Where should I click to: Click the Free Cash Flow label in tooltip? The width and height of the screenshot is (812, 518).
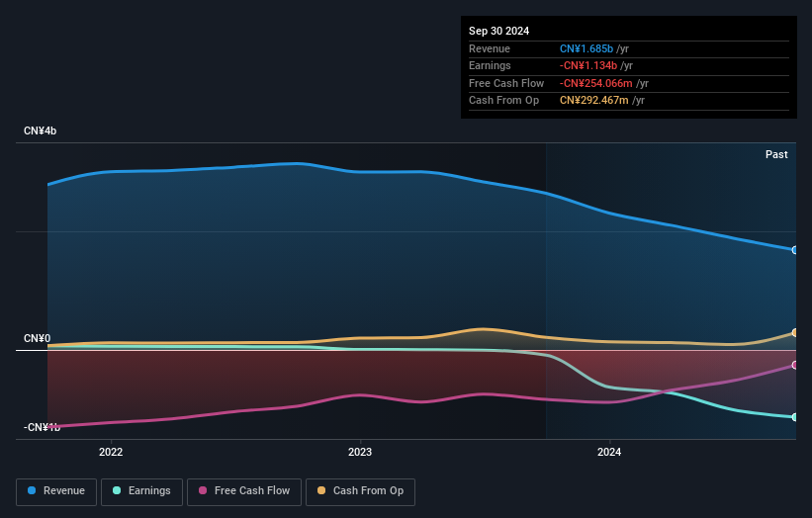pos(506,83)
